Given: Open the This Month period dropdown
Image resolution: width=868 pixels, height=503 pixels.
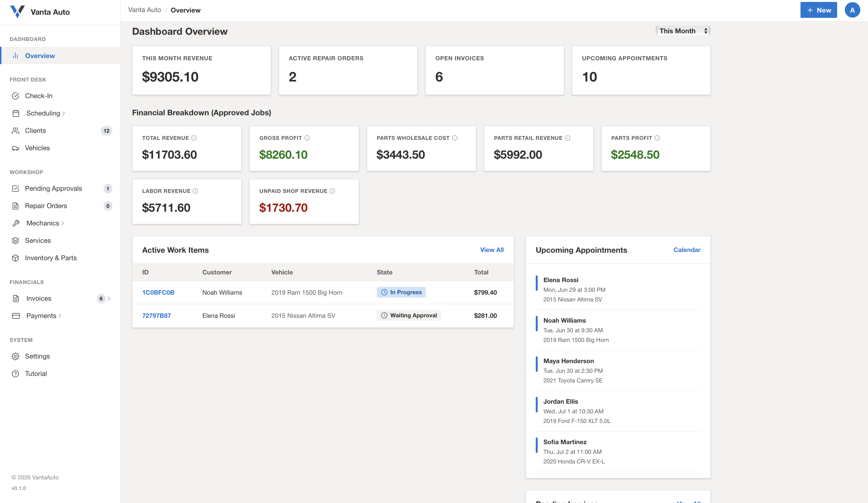Looking at the screenshot, I should click(683, 31).
